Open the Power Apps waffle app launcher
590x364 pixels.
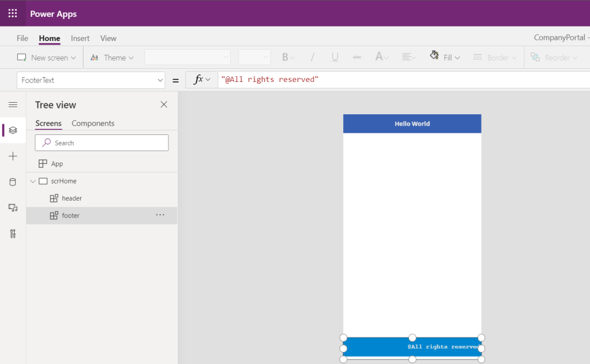[13, 13]
